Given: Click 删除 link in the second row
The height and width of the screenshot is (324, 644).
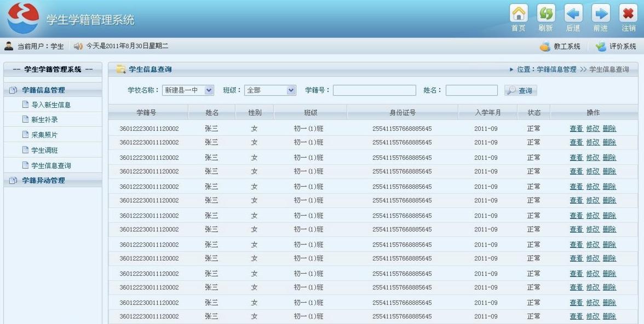Looking at the screenshot, I should pyautogui.click(x=609, y=142).
